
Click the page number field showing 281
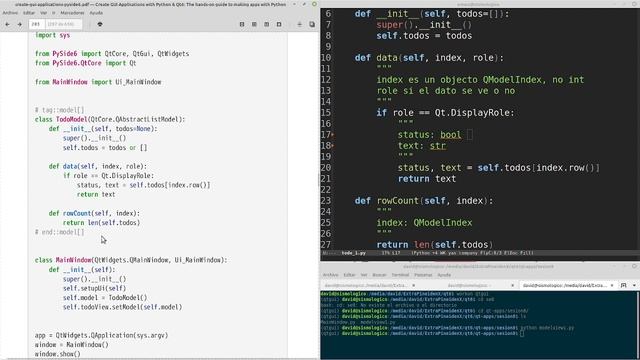pyautogui.click(x=37, y=24)
